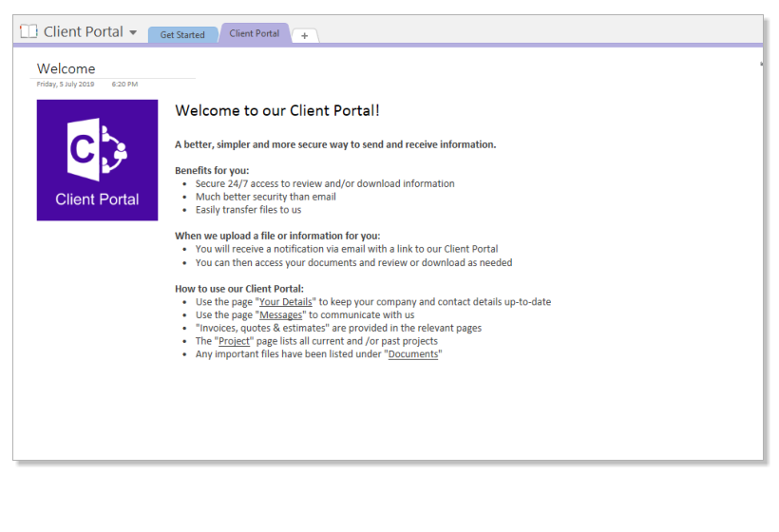Click the bullet Much better security than email
Image resolution: width=779 pixels, height=532 pixels.
click(x=266, y=197)
